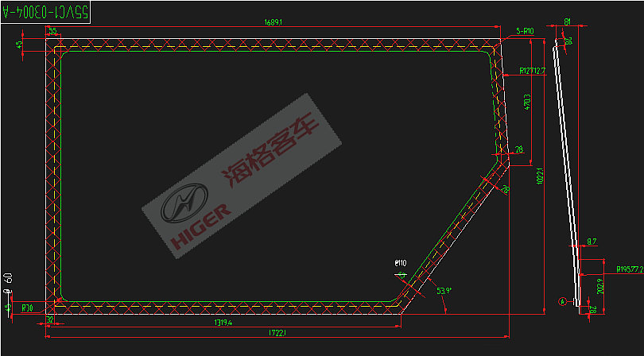Select the 55 offset dimension at top-left
Viewport: 644px width, 356px height.
[x=53, y=31]
